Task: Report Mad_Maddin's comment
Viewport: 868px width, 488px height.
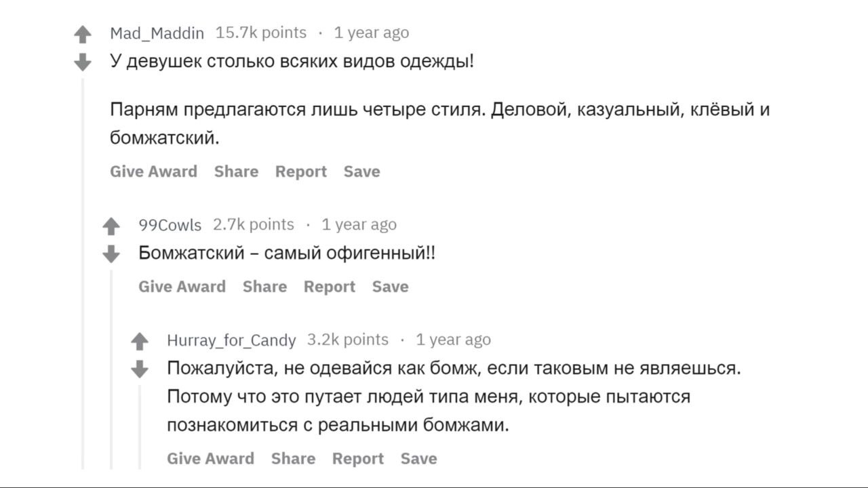Action: [300, 171]
